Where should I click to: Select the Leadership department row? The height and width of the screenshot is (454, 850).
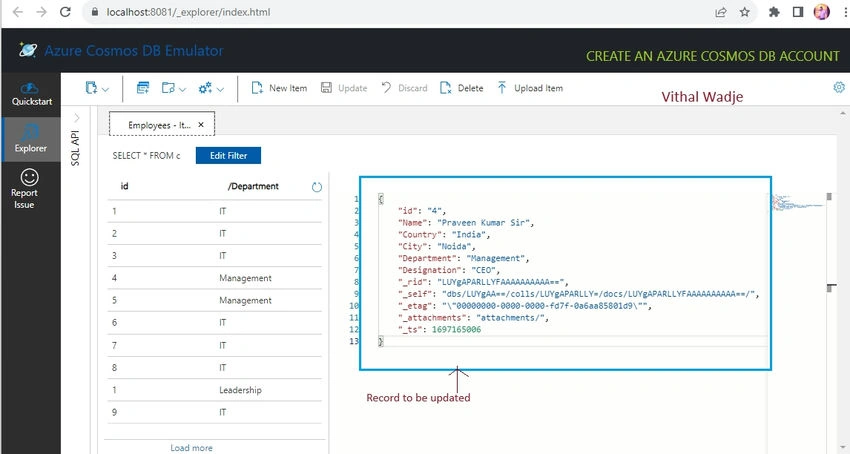click(x=215, y=389)
